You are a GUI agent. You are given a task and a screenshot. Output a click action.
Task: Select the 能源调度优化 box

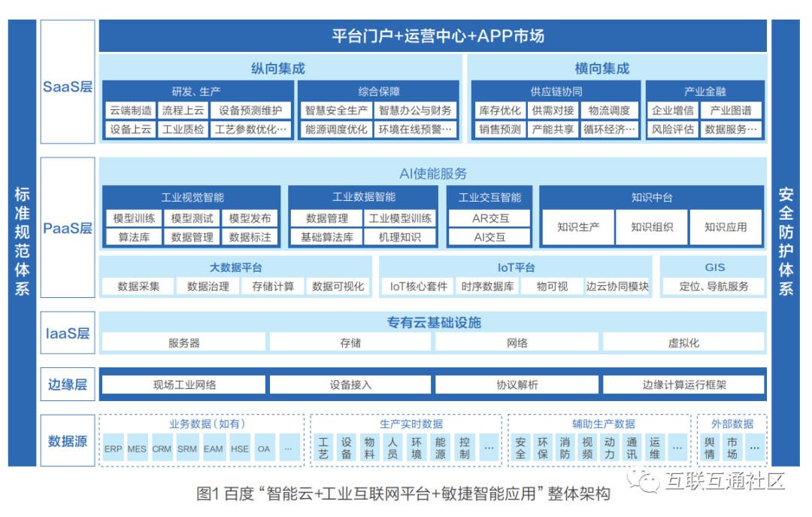pos(337,129)
